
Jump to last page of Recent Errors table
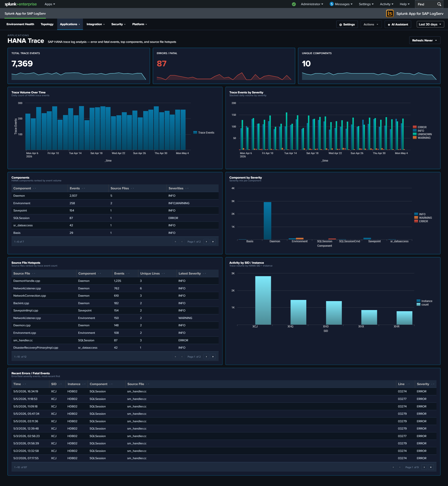(x=431, y=467)
